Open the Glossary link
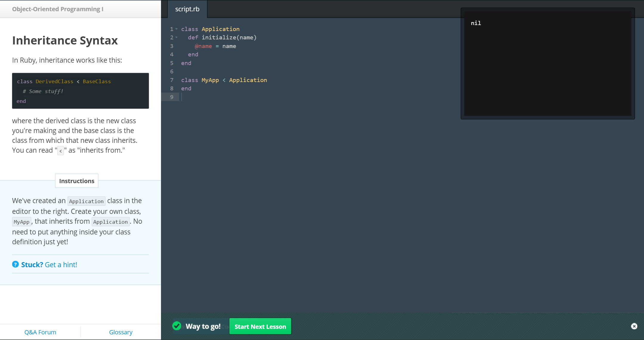 point(121,332)
